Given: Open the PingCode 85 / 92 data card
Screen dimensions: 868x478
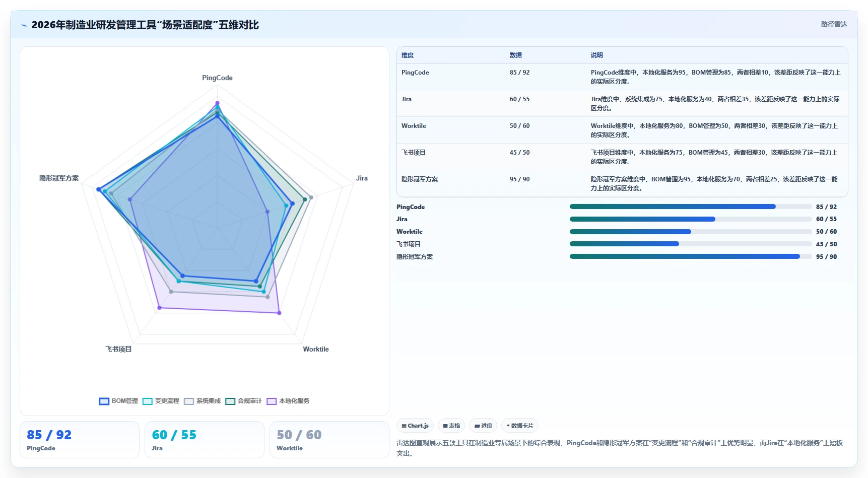Looking at the screenshot, I should coord(80,440).
